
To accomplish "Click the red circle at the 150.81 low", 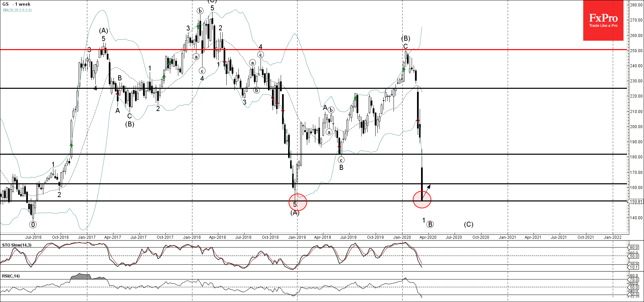I will point(422,199).
